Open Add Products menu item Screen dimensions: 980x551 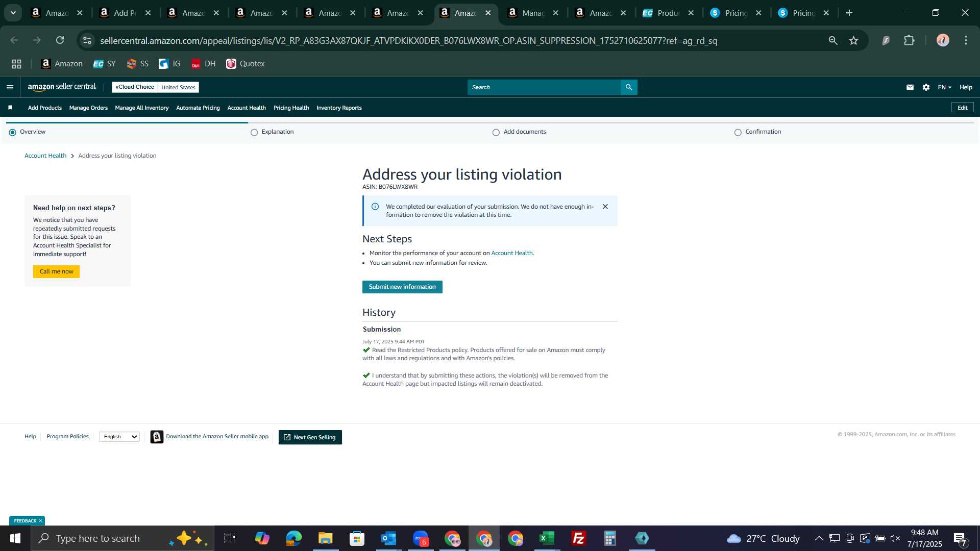pyautogui.click(x=45, y=108)
